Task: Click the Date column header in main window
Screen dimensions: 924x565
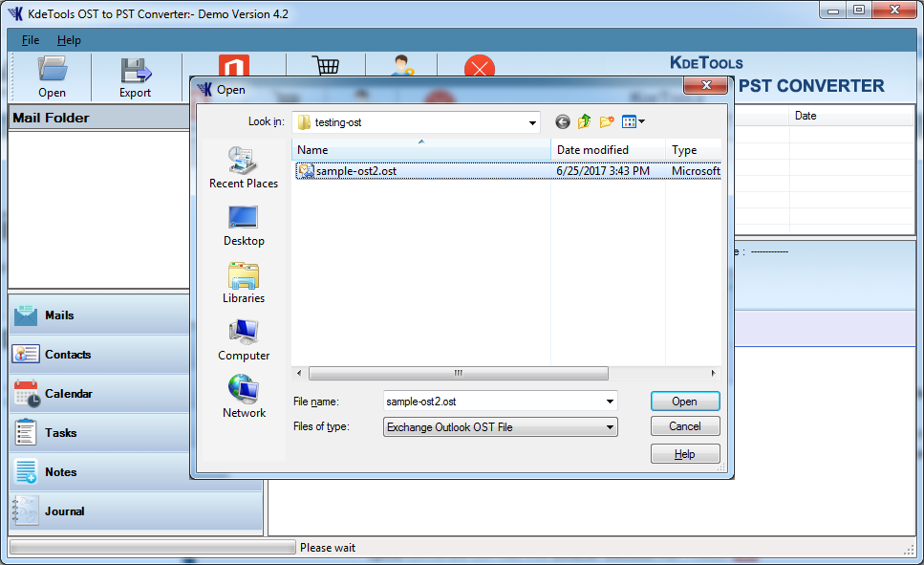Action: point(851,116)
